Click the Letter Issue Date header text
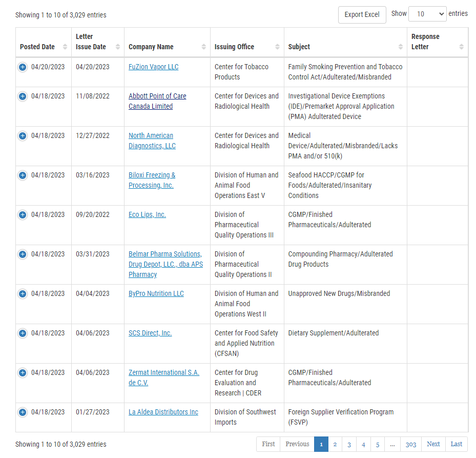 pyautogui.click(x=91, y=42)
